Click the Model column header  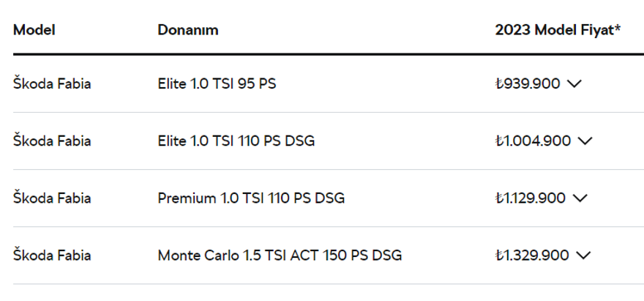tap(34, 30)
